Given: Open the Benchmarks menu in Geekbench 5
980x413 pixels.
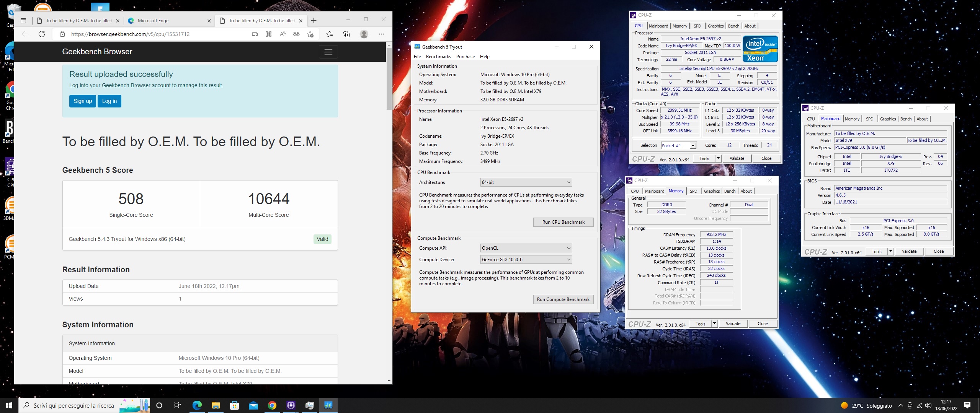Looking at the screenshot, I should pyautogui.click(x=438, y=57).
